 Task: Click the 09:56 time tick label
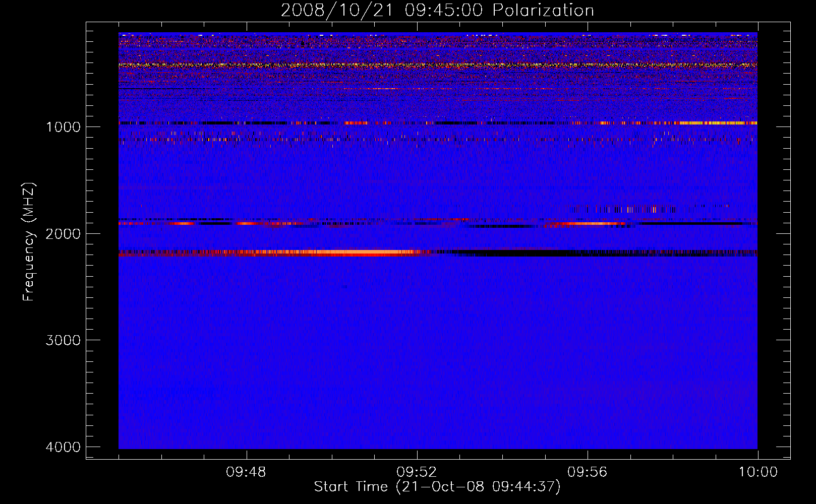point(587,472)
